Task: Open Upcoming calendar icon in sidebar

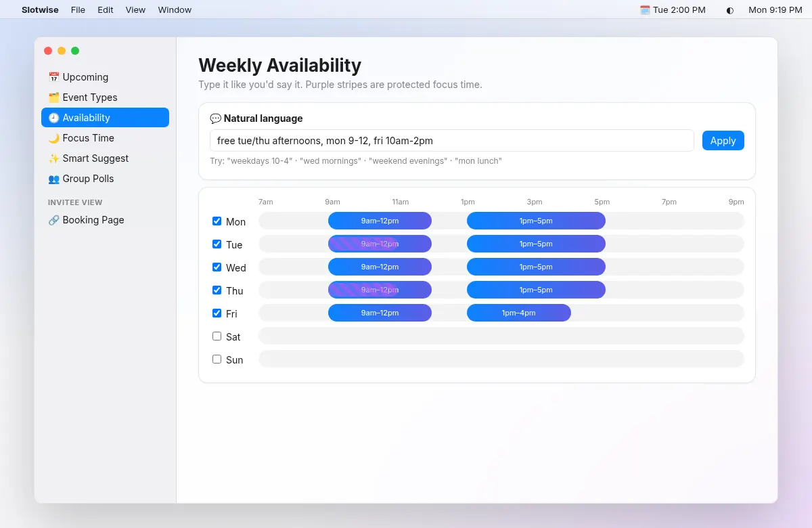Action: pos(53,77)
